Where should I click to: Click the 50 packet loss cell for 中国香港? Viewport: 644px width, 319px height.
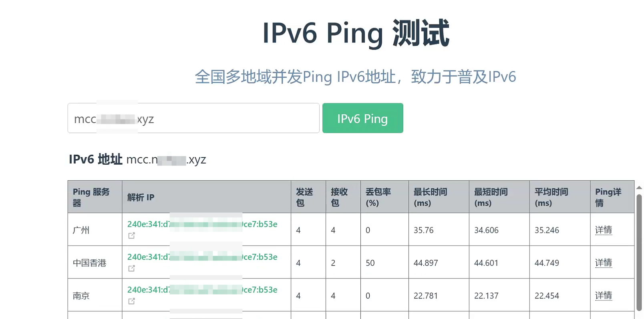[x=370, y=263]
